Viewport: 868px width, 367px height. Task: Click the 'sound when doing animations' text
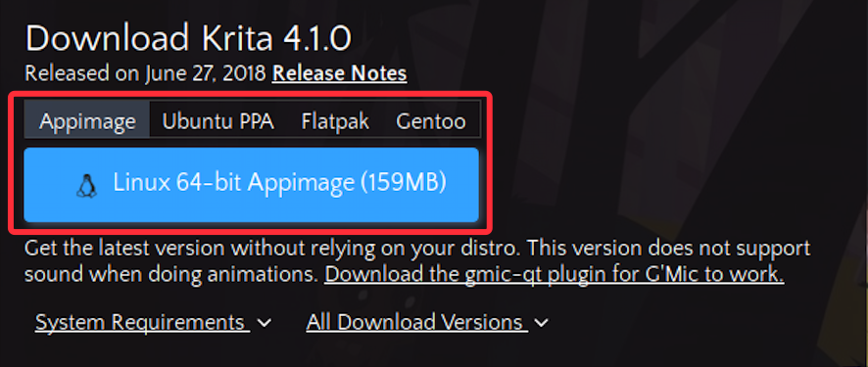(x=171, y=274)
